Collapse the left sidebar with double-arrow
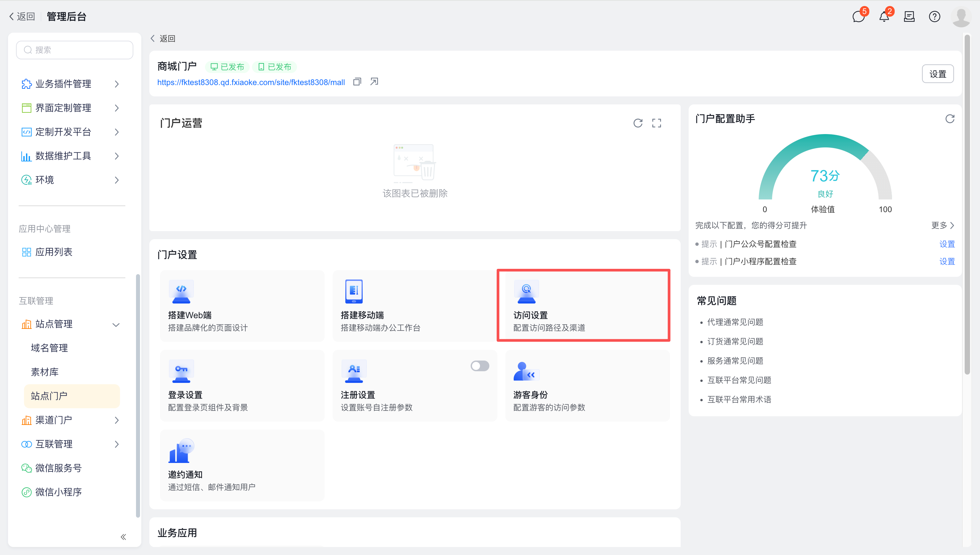Viewport: 980px width, 555px height. (x=123, y=537)
